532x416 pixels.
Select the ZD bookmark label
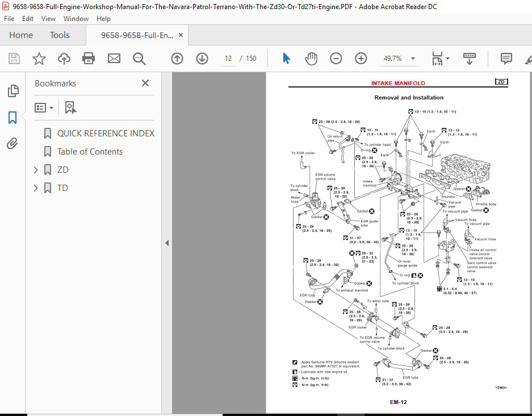(63, 170)
